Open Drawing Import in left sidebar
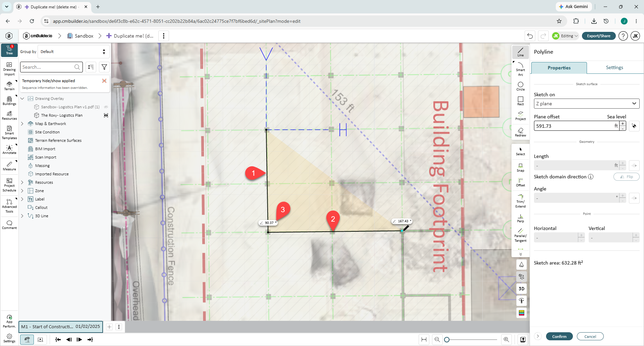The width and height of the screenshot is (644, 346). [9, 69]
